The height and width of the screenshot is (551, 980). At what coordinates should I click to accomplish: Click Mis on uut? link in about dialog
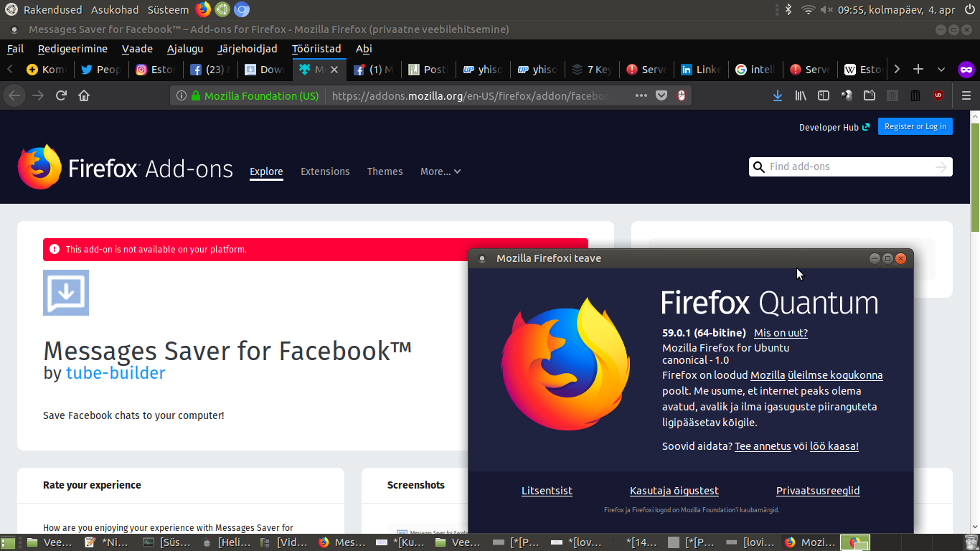(x=781, y=333)
